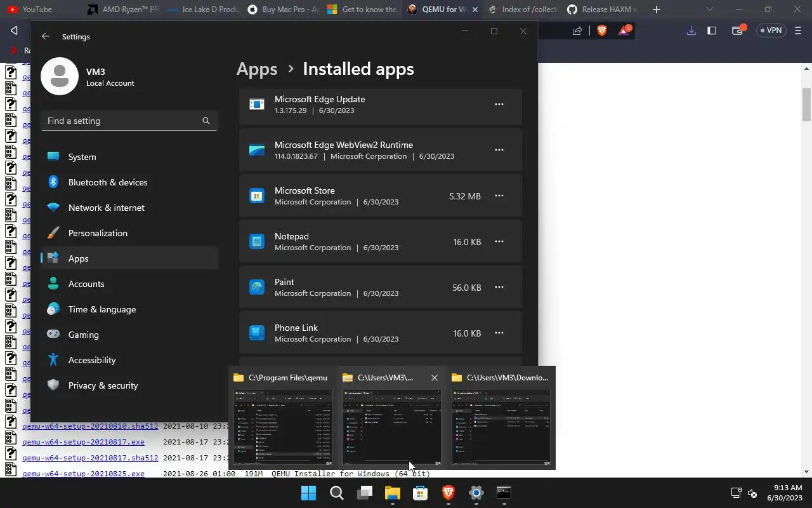Go back using the Settings back arrow
Image resolution: width=812 pixels, height=508 pixels.
click(45, 37)
